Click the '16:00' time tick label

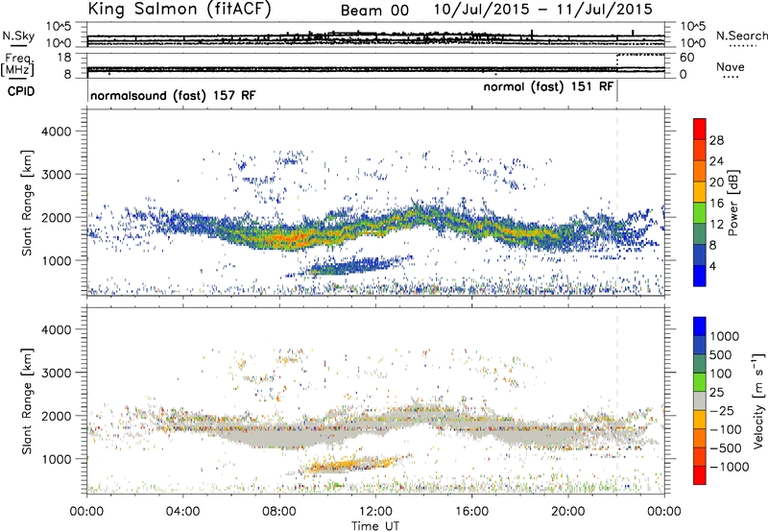[471, 512]
